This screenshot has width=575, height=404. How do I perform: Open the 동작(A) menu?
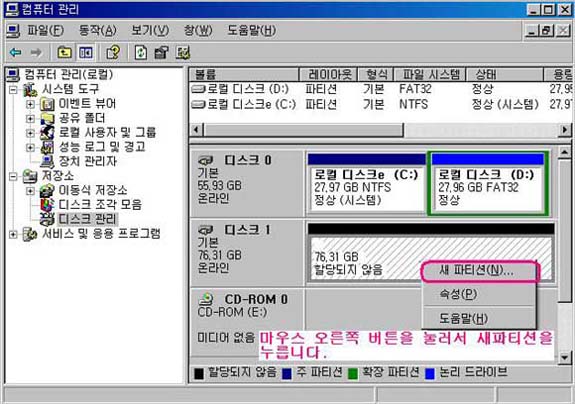pos(98,30)
